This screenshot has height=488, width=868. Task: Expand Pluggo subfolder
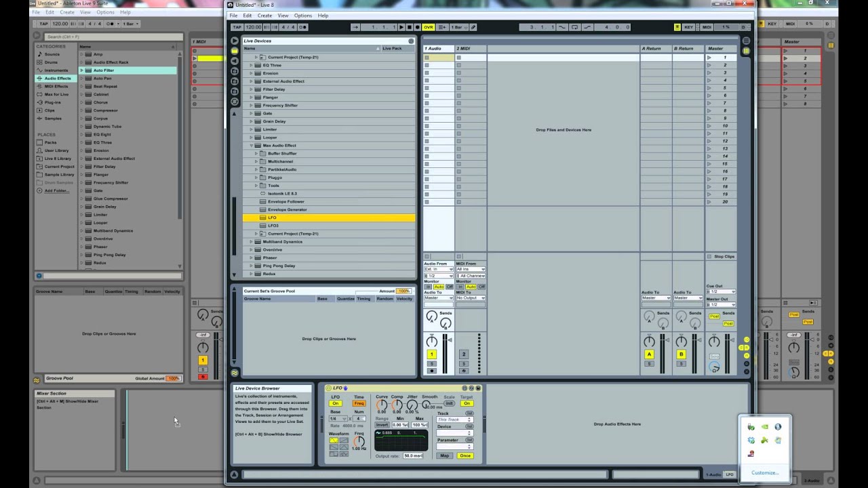coord(256,178)
